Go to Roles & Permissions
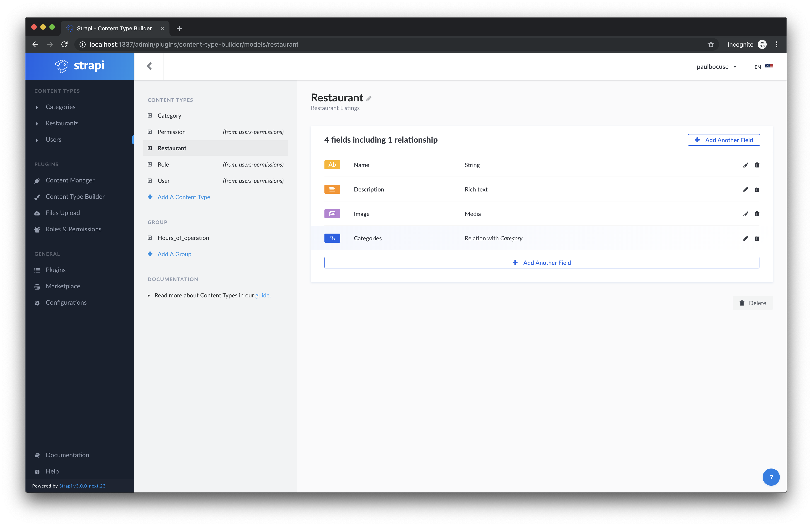 [x=73, y=230]
